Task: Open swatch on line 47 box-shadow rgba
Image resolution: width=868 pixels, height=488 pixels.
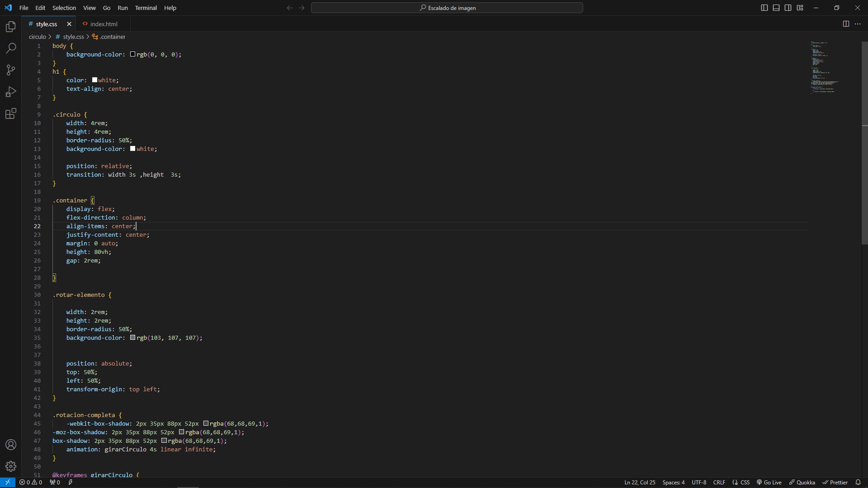Action: (x=164, y=441)
